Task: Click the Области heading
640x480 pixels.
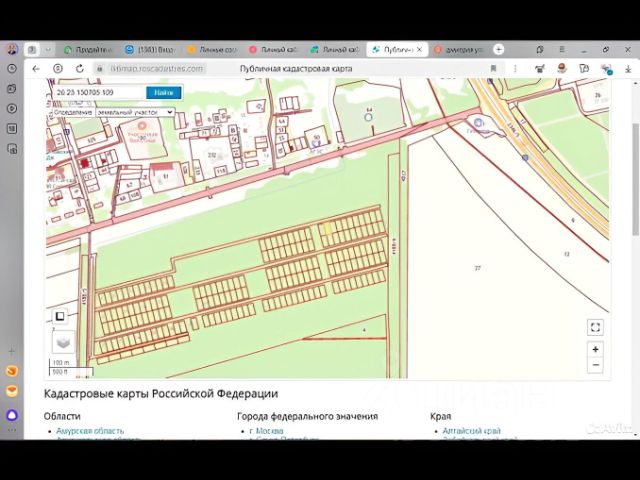Action: point(62,416)
